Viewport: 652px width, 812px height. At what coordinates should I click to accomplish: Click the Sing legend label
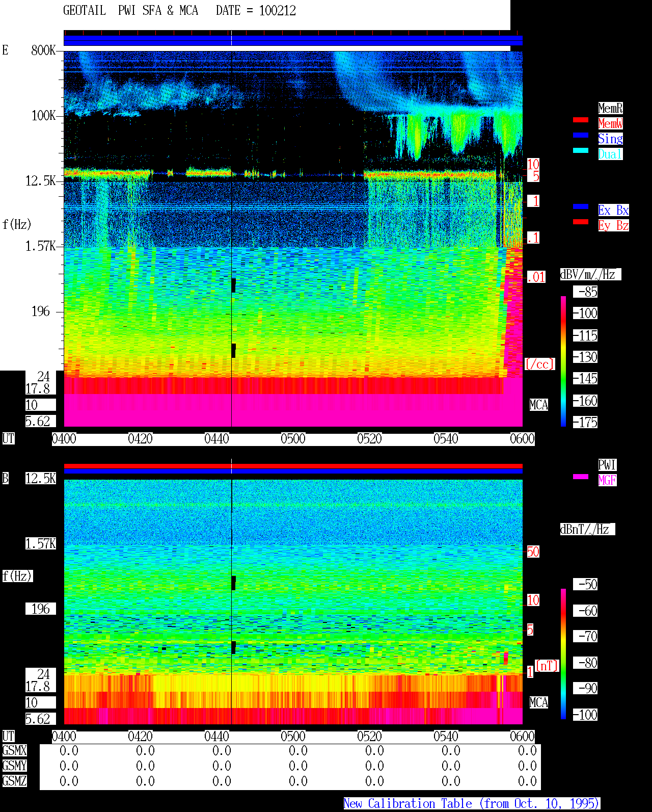pos(610,139)
